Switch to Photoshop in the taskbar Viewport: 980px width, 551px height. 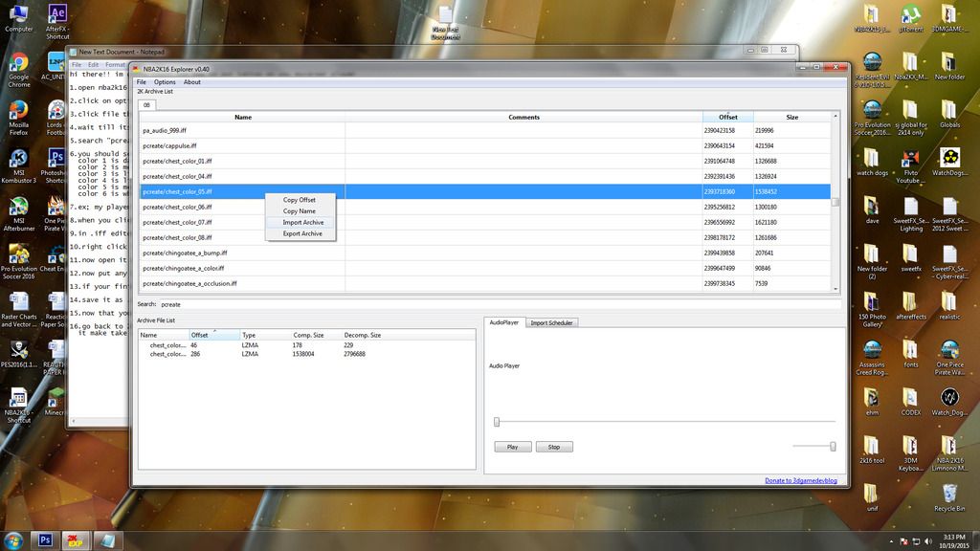pyautogui.click(x=45, y=540)
